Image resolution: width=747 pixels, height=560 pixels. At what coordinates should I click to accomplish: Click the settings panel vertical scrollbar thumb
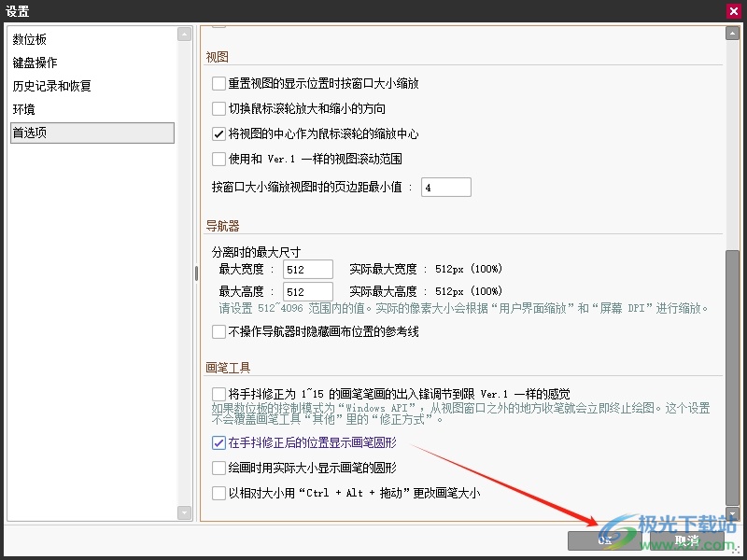click(732, 378)
